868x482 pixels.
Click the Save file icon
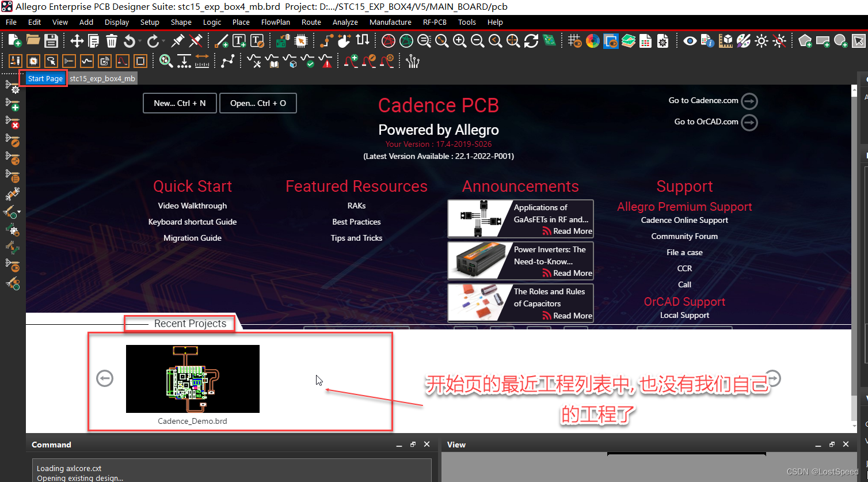coord(51,41)
